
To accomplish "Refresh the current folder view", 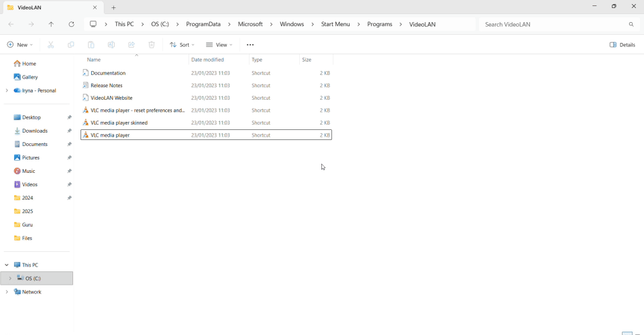I will pos(71,24).
